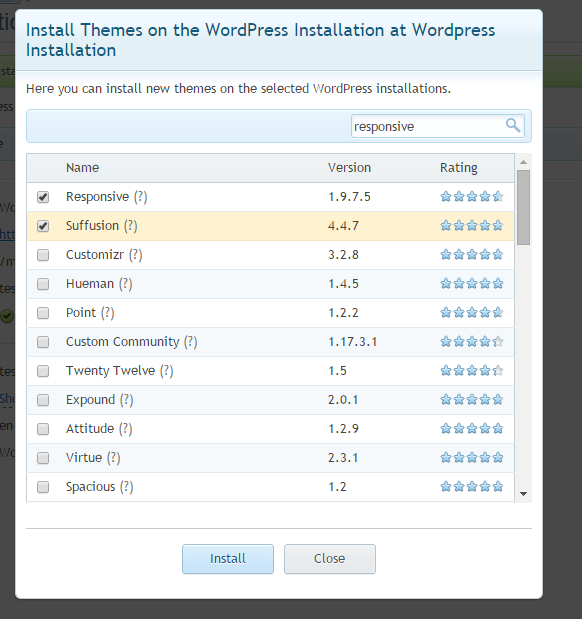The width and height of the screenshot is (582, 619).
Task: Open the Customizr (?) help hint
Action: [x=135, y=255]
